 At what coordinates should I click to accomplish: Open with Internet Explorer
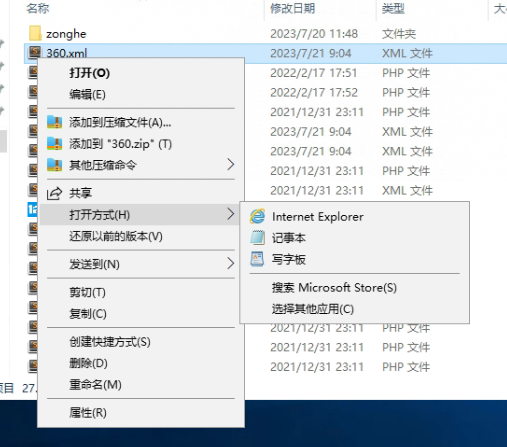tap(354, 217)
